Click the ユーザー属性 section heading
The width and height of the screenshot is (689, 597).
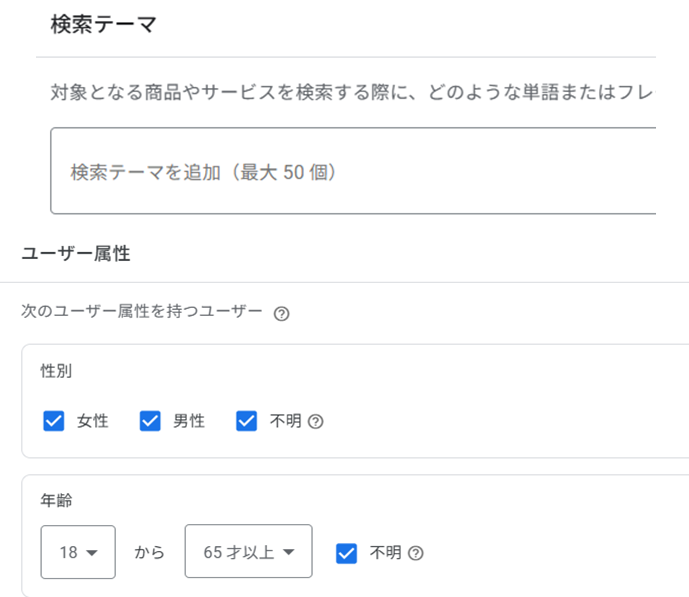tap(75, 254)
